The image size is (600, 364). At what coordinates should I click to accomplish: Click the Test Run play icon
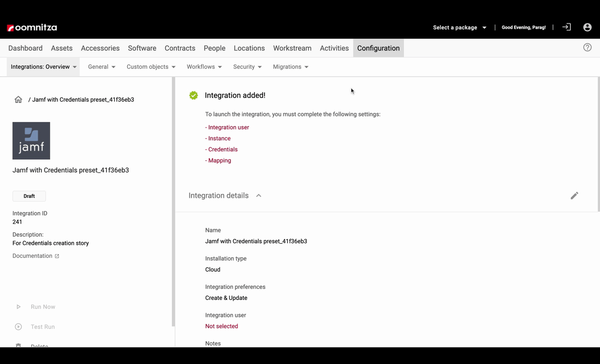[18, 327]
